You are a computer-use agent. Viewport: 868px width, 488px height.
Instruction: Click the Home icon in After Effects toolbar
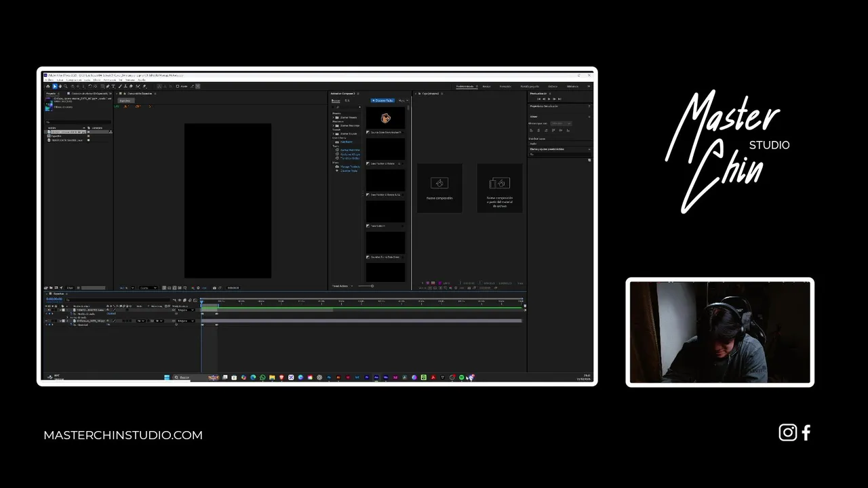click(48, 86)
